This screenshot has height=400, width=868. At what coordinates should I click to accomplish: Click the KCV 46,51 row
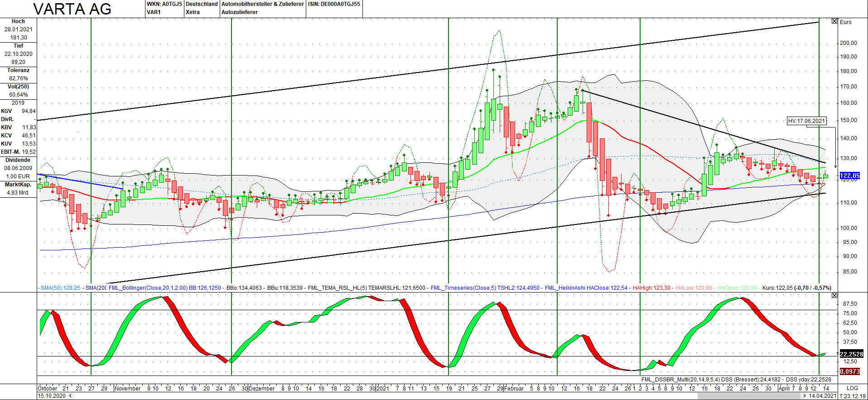coord(19,136)
